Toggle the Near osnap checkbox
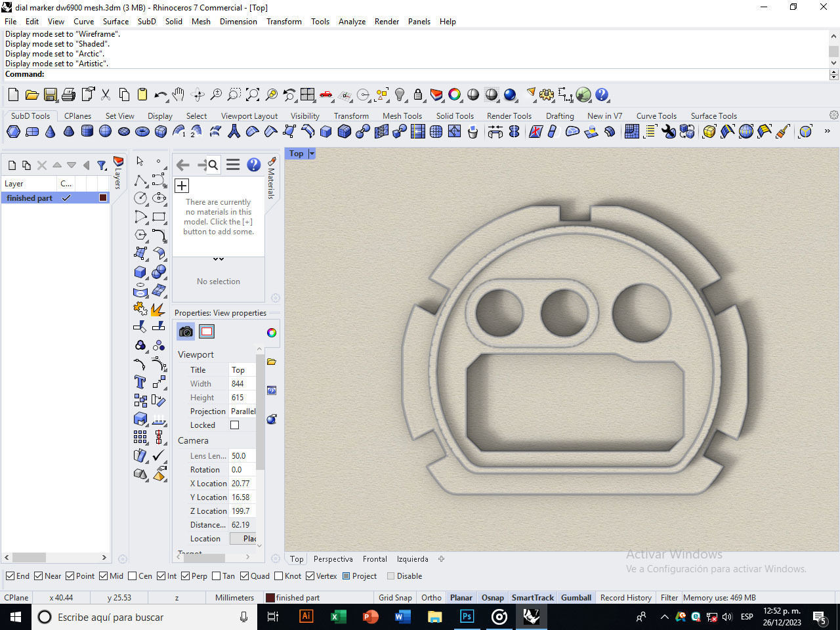 [39, 576]
